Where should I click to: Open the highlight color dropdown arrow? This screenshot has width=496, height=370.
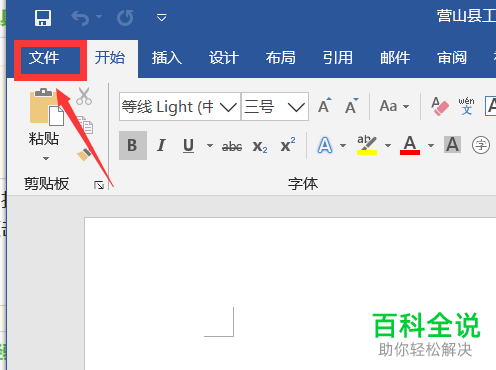point(388,145)
